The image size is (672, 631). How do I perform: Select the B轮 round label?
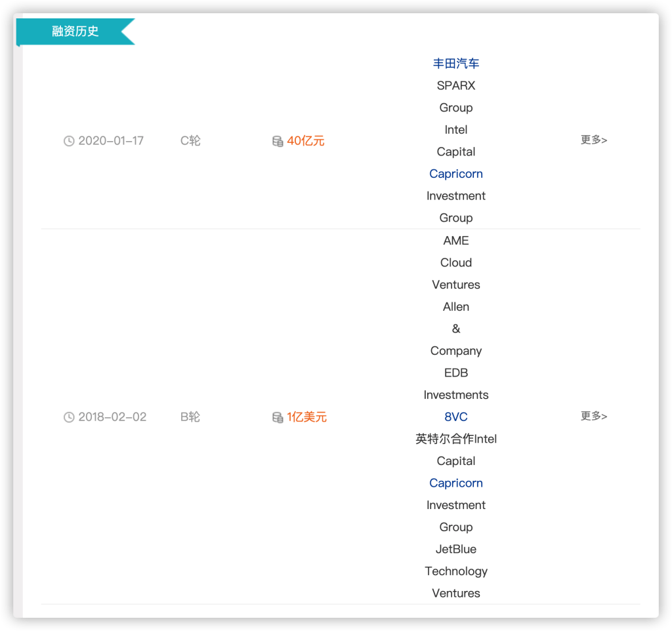(190, 417)
